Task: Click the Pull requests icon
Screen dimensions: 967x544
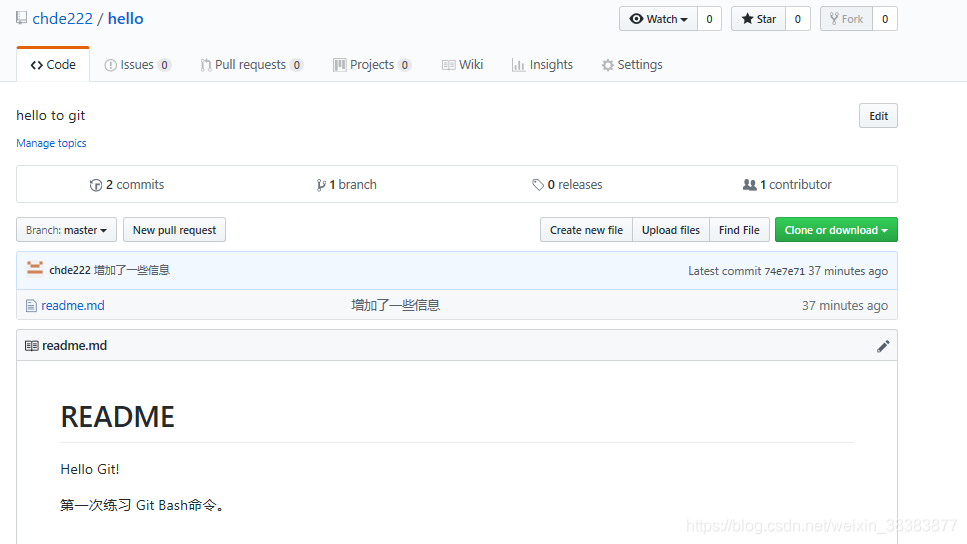Action: [x=206, y=65]
